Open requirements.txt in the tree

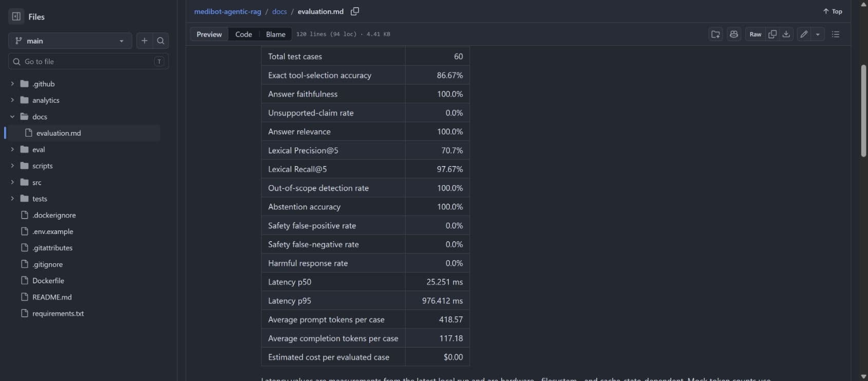pyautogui.click(x=58, y=314)
